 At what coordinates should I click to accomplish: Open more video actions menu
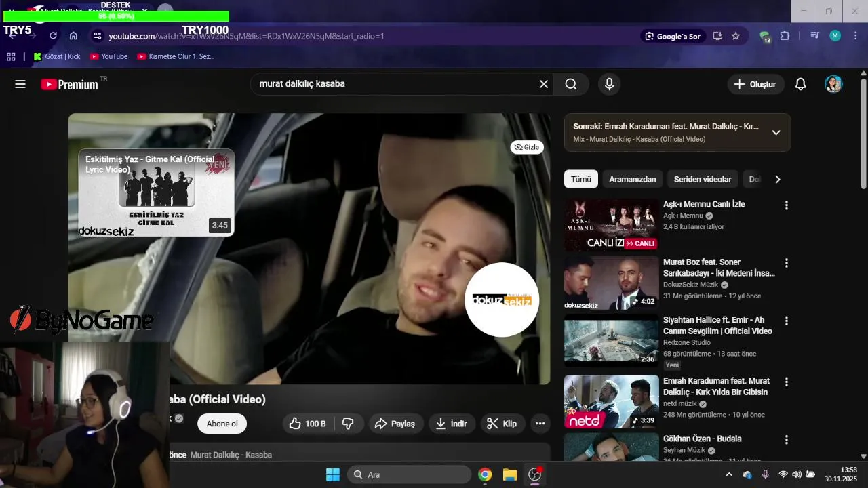coord(540,424)
